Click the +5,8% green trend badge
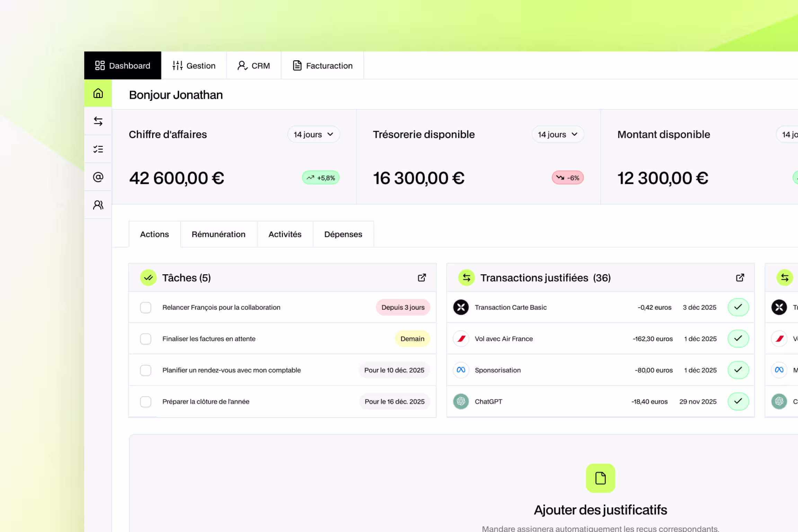 321,178
